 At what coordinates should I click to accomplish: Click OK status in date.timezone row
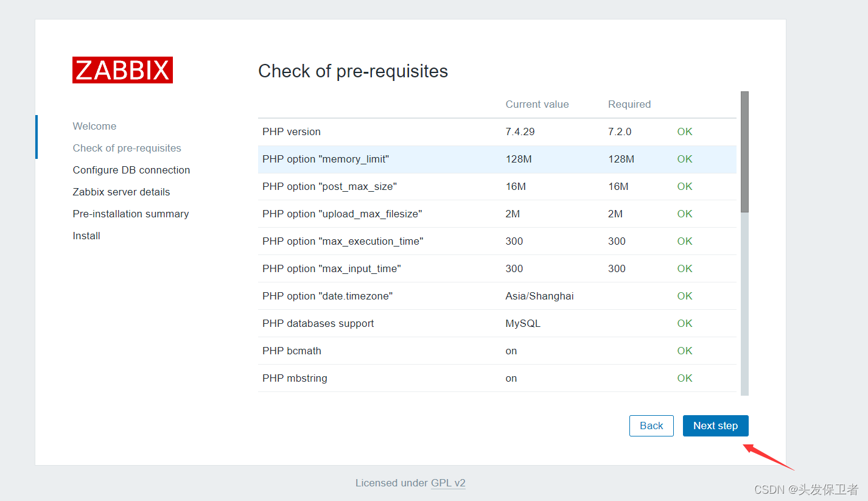pyautogui.click(x=685, y=296)
